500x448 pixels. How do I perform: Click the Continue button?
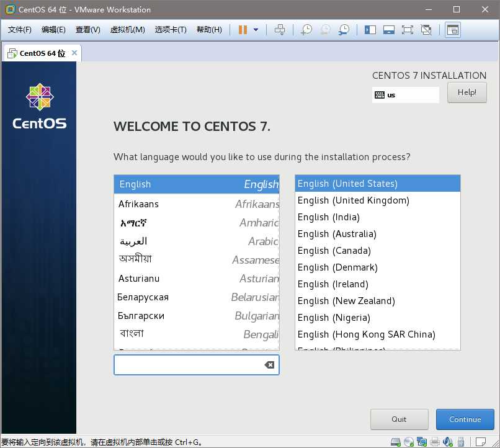(465, 419)
